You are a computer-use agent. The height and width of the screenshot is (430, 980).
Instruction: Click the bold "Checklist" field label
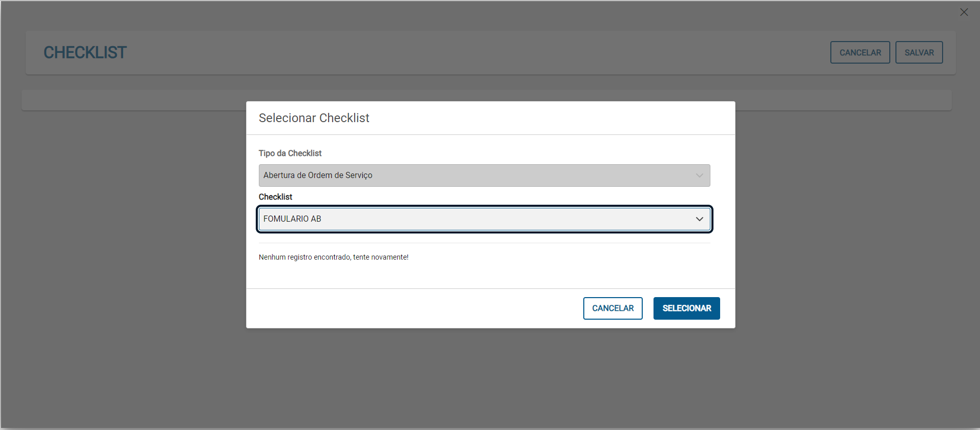pos(275,197)
